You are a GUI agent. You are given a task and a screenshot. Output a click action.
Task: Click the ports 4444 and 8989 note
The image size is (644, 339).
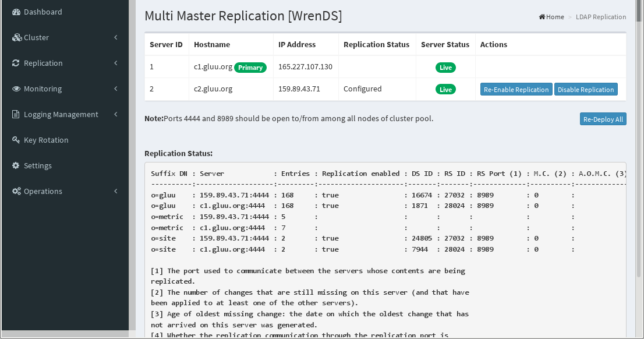coord(289,118)
